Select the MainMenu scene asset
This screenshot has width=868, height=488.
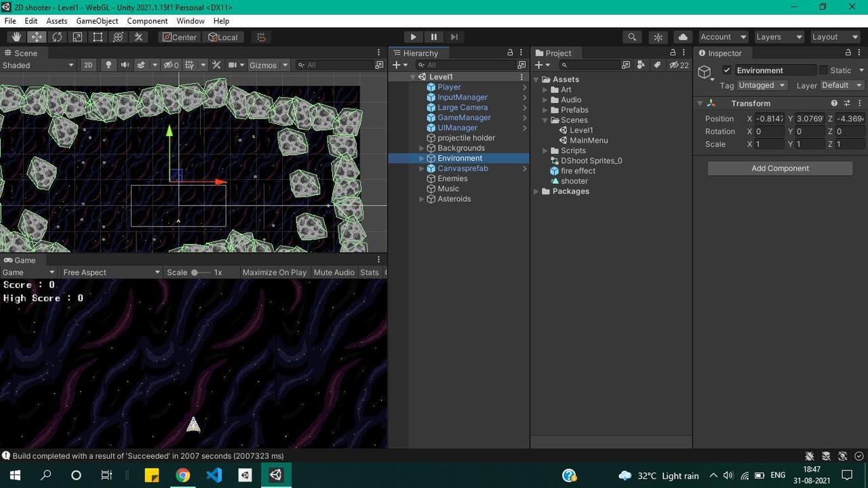[588, 140]
